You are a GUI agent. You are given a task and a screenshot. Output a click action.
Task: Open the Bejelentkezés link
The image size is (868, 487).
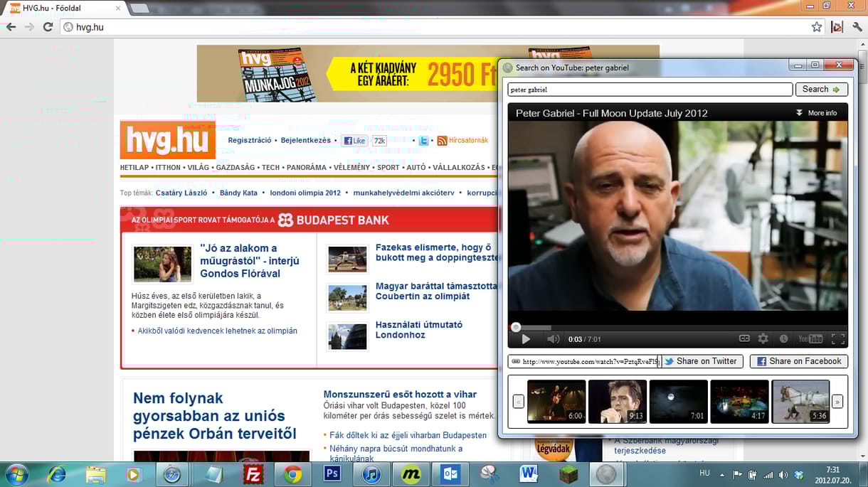(x=306, y=140)
